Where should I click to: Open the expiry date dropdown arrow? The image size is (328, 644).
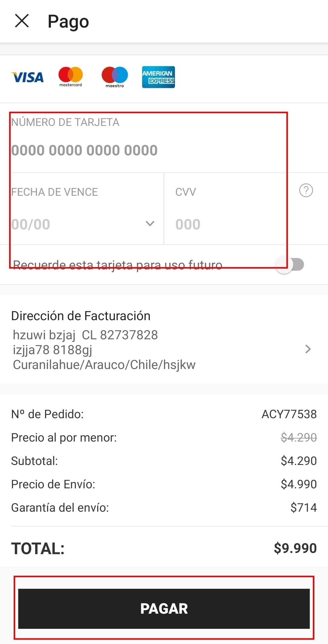pyautogui.click(x=150, y=224)
